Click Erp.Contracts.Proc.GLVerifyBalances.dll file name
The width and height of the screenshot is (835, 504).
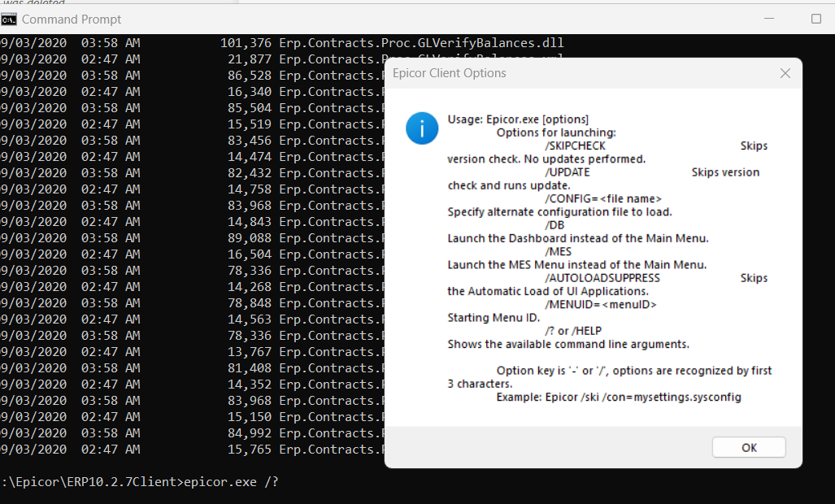tap(421, 42)
